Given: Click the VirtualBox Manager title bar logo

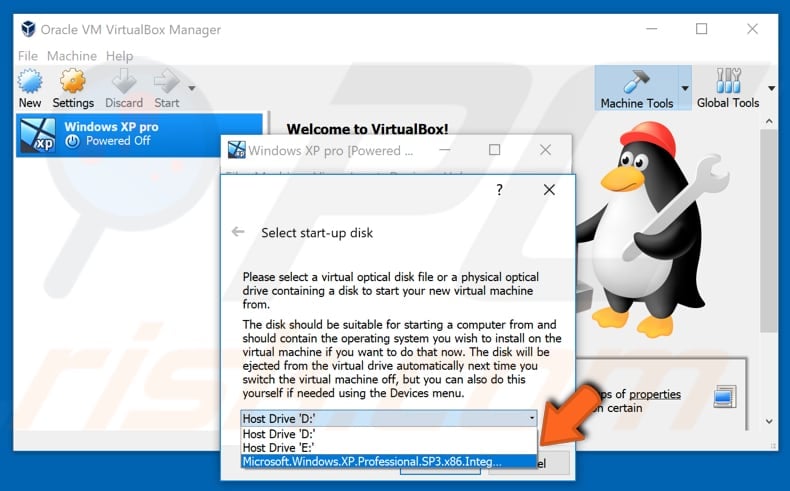Looking at the screenshot, I should (28, 29).
